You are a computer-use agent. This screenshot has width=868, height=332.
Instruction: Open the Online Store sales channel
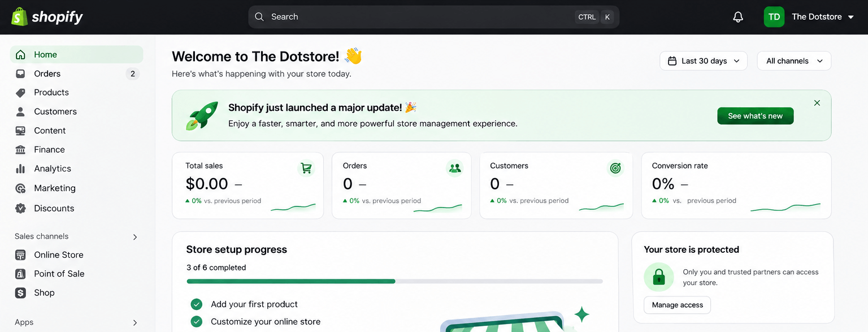[x=77, y=255]
